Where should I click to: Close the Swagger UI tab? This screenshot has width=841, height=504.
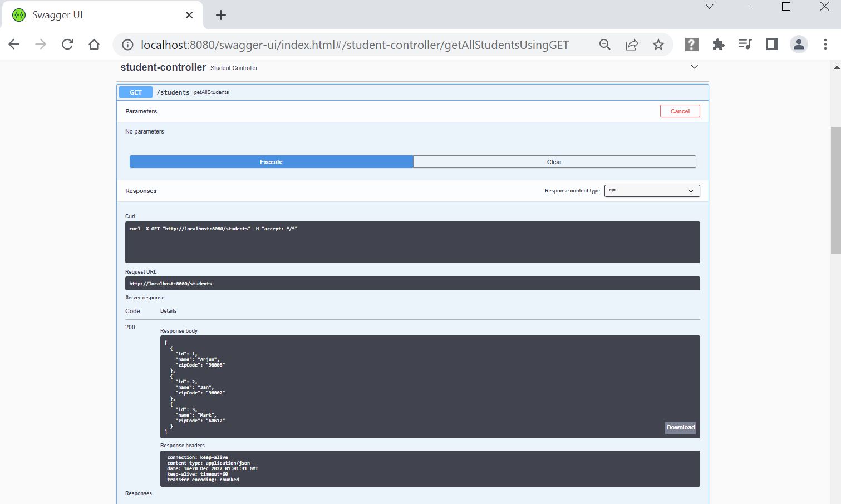pyautogui.click(x=189, y=15)
